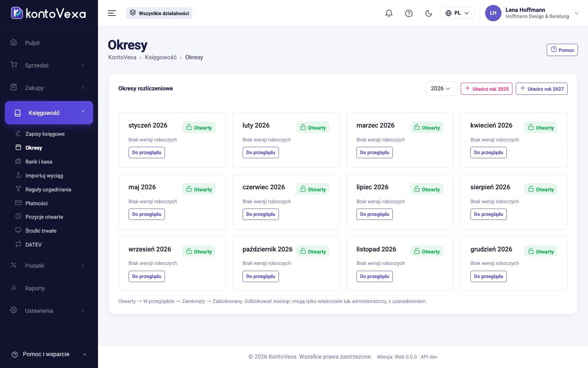Open the notifications bell

point(389,13)
